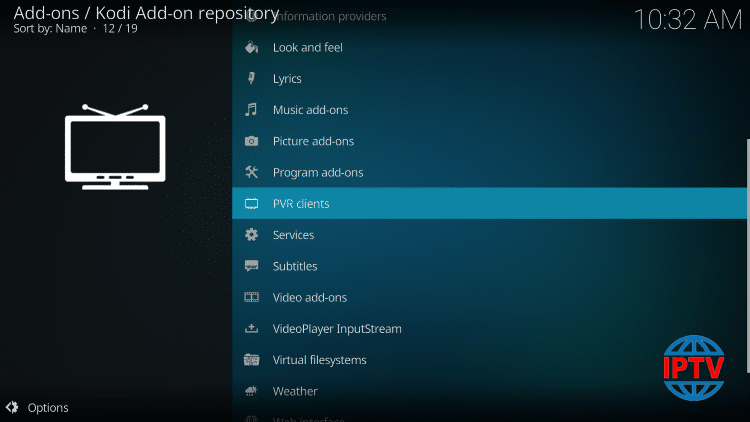Select Music add-ons entry
The width and height of the screenshot is (750, 422).
pos(489,110)
